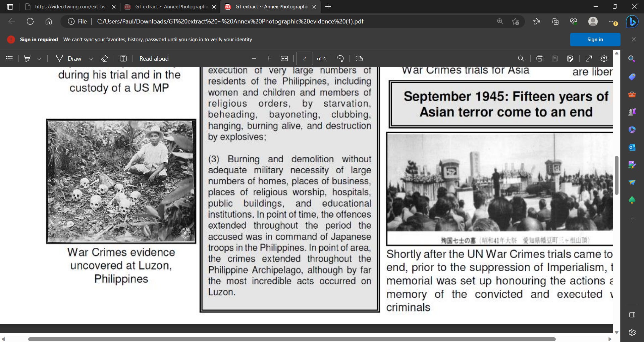
Task: Click the Save as icon
Action: click(570, 58)
